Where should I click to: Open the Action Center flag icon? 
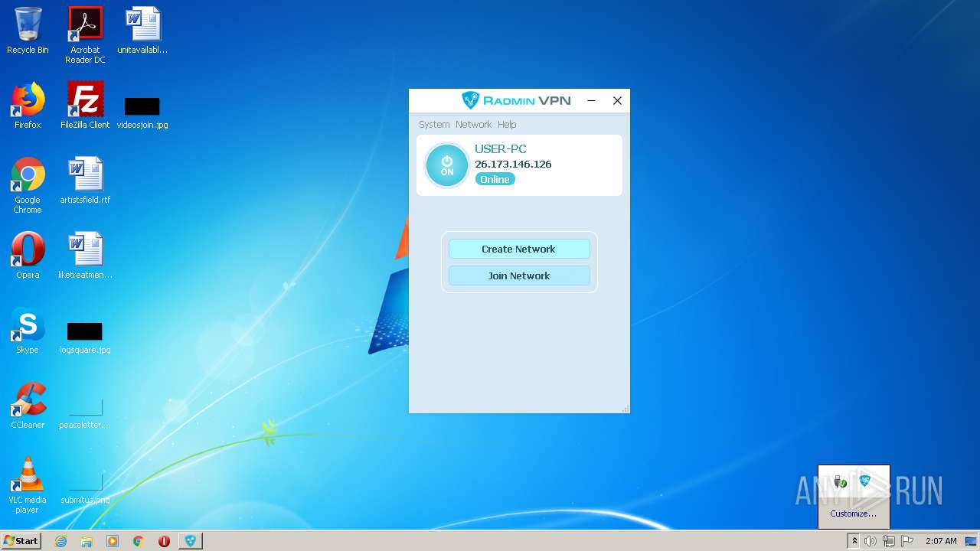coord(907,541)
